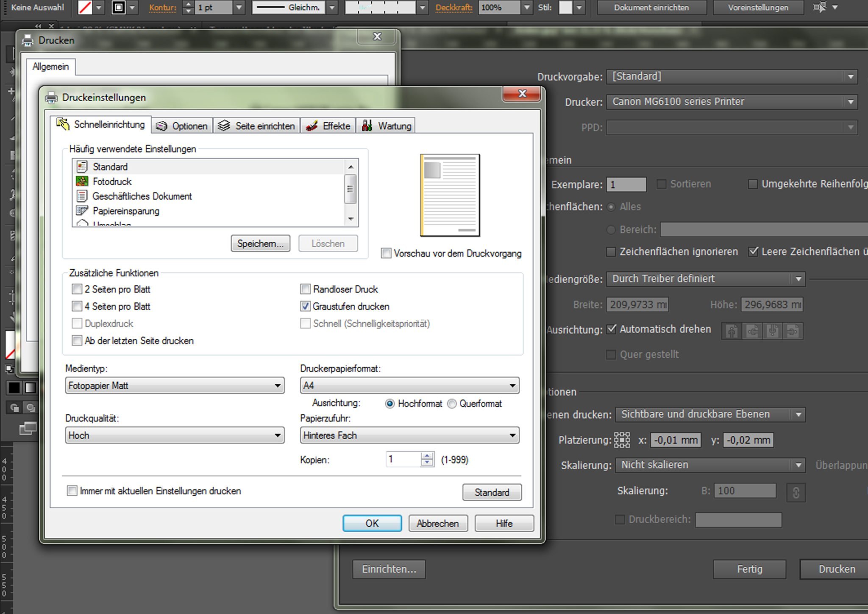Click the Stil swatch in control bar

tap(565, 8)
